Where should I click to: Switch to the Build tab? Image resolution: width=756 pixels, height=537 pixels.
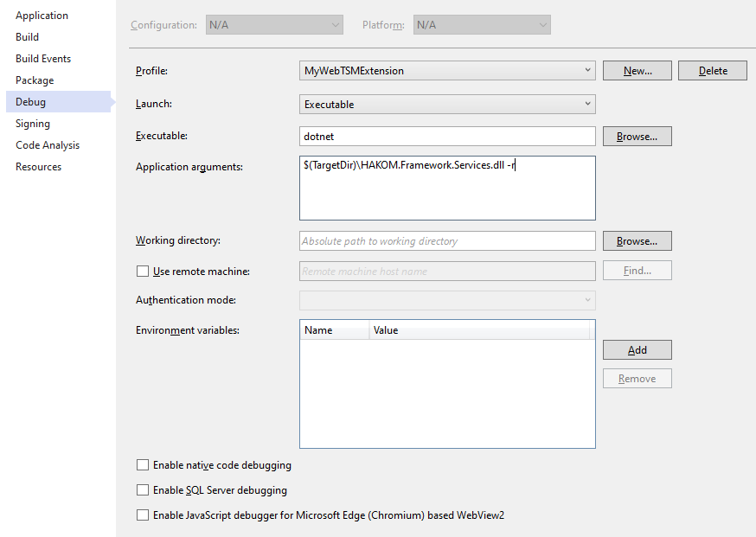tap(27, 37)
